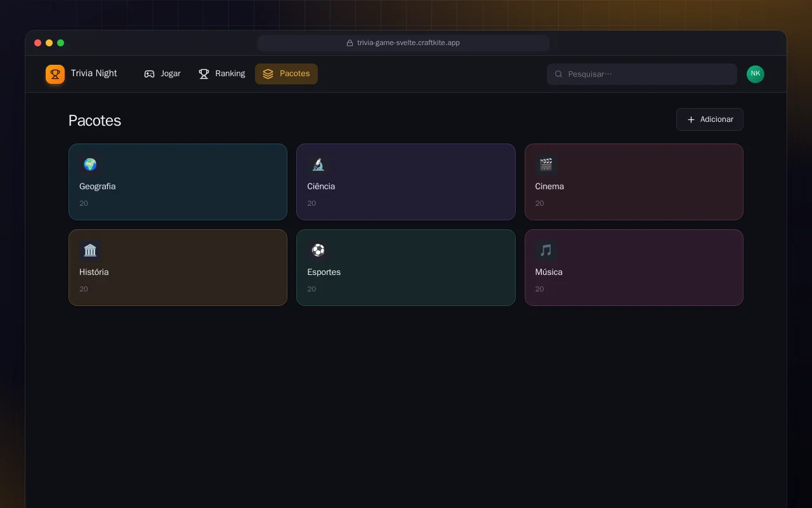
Task: Open the Geografia pack name
Action: tap(98, 187)
